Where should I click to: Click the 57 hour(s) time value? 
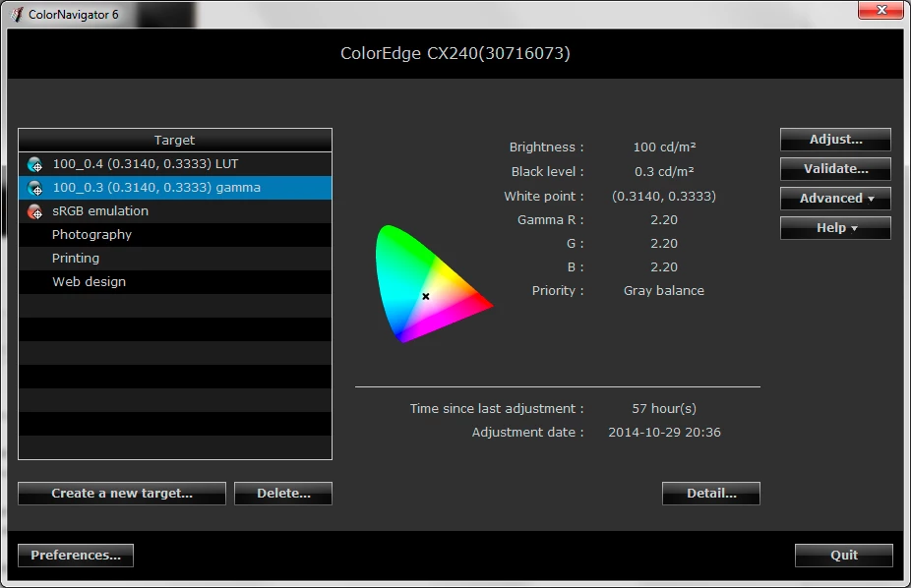click(664, 409)
